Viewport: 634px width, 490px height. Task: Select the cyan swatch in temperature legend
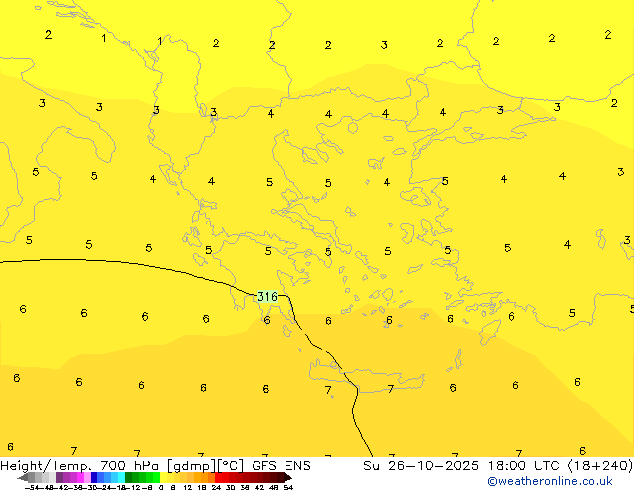click(x=121, y=477)
